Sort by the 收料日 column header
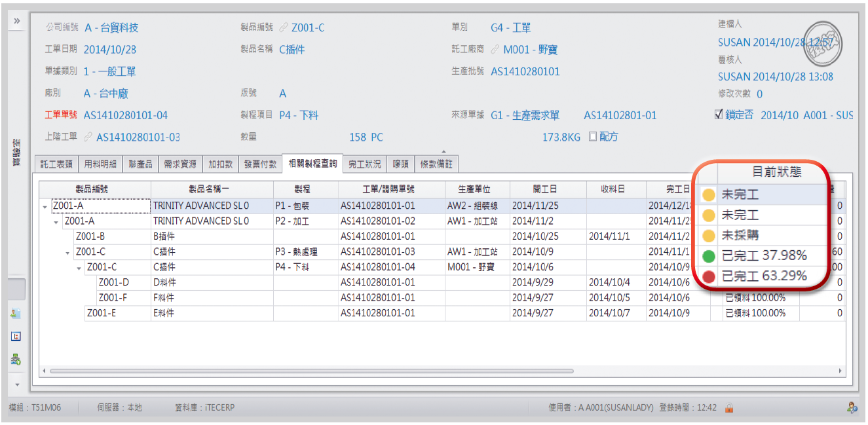 pos(616,189)
